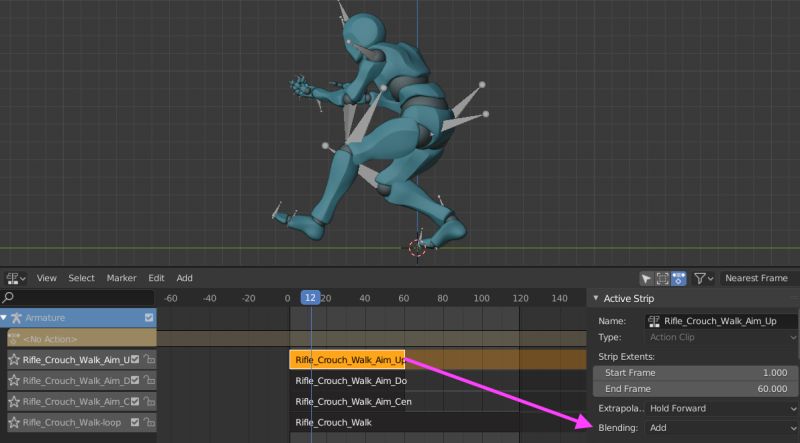Toggle the highlighted blue header toggle
This screenshot has width=800, height=443.
(x=679, y=279)
